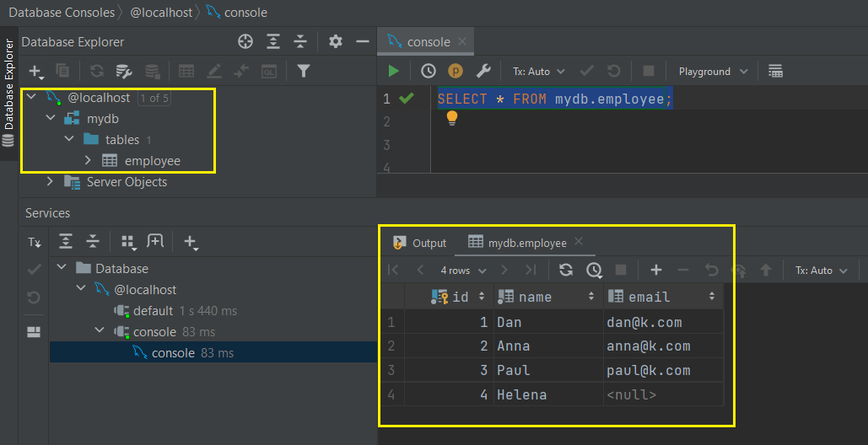The width and height of the screenshot is (868, 445).
Task: Collapse all nodes in Database Explorer header
Action: tap(300, 41)
